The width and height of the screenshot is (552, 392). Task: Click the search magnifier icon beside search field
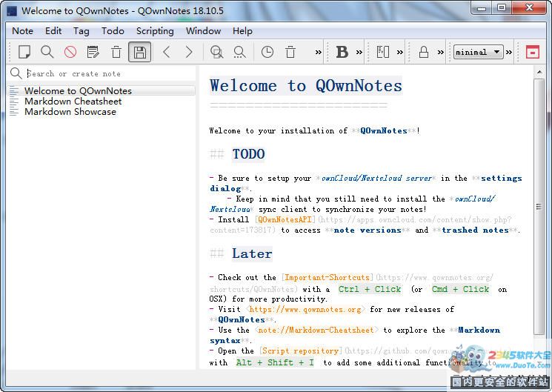[x=16, y=73]
